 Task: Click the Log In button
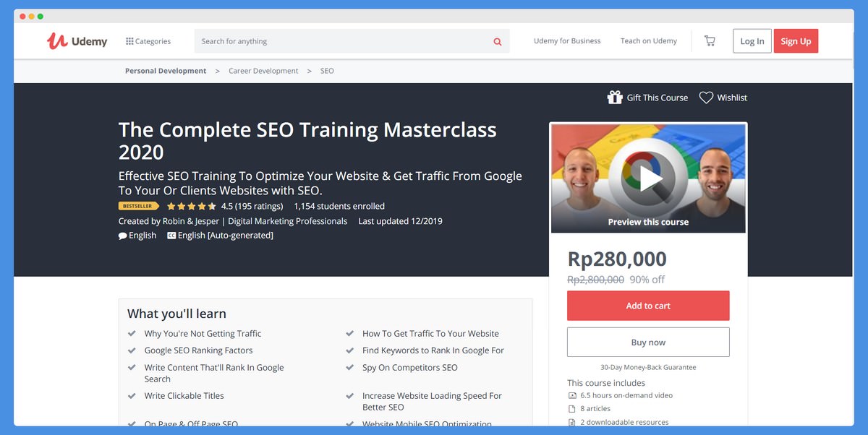pos(752,41)
